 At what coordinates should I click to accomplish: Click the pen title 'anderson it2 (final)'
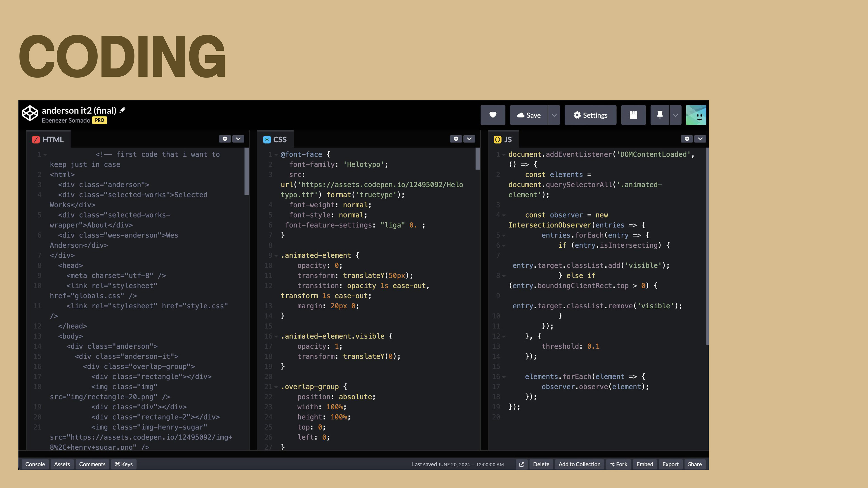[79, 110]
